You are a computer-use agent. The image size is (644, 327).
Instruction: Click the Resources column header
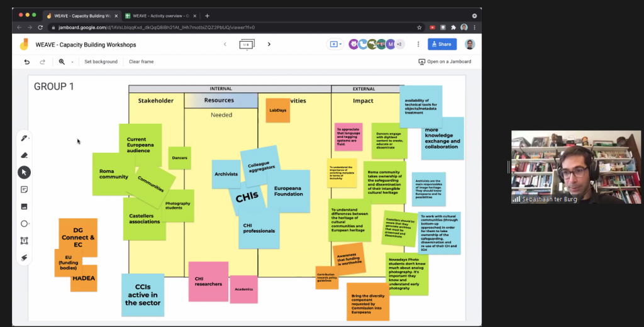click(219, 100)
